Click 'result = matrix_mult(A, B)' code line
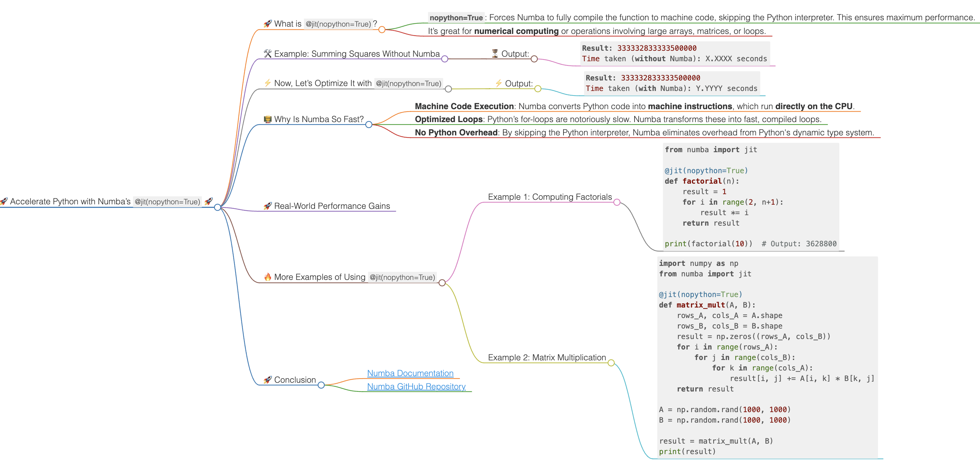The image size is (980, 466). click(x=716, y=441)
